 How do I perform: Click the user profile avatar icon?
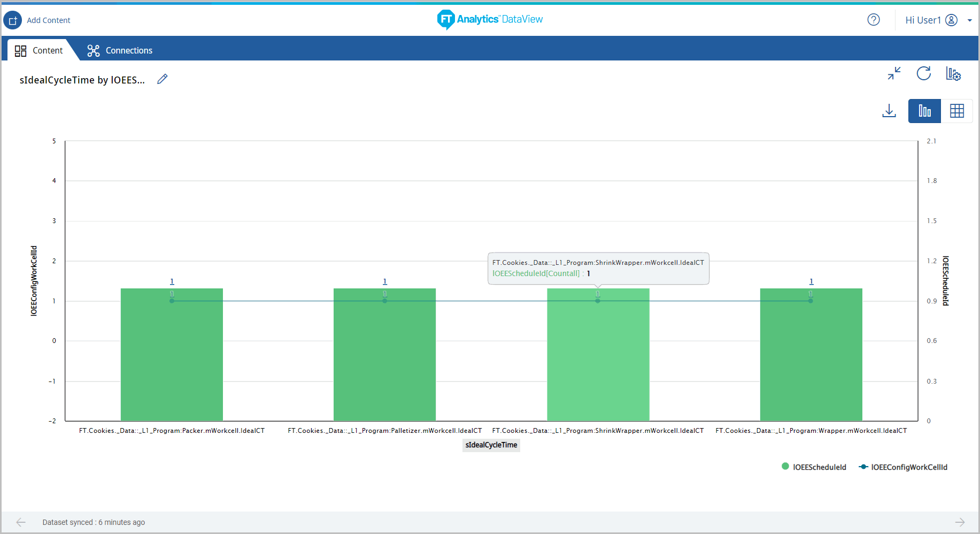(951, 20)
